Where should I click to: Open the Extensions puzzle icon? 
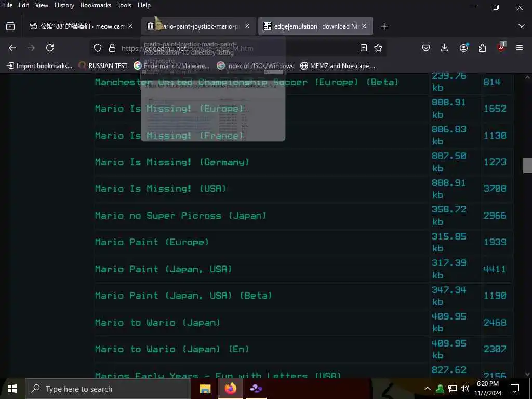(x=483, y=48)
